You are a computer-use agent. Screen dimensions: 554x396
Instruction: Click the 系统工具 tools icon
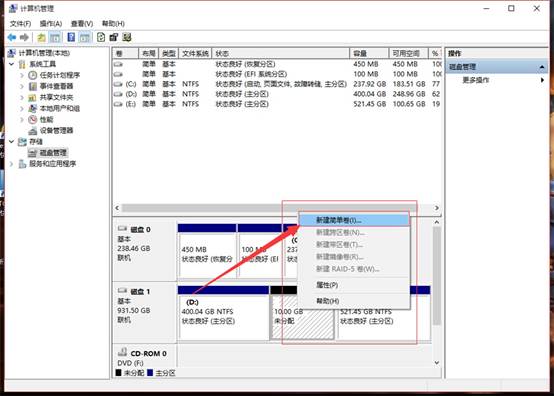22,64
